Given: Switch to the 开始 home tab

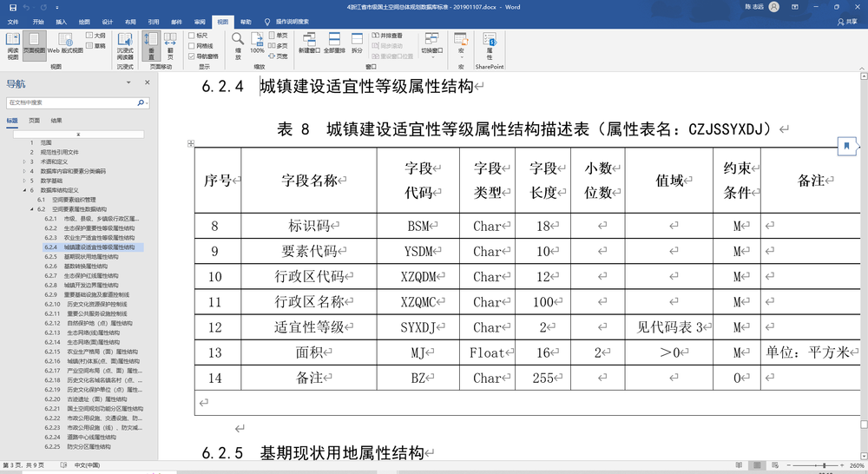Looking at the screenshot, I should [x=38, y=23].
